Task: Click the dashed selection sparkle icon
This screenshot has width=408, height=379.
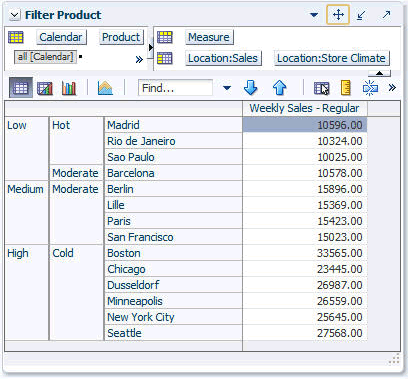Action: [370, 88]
